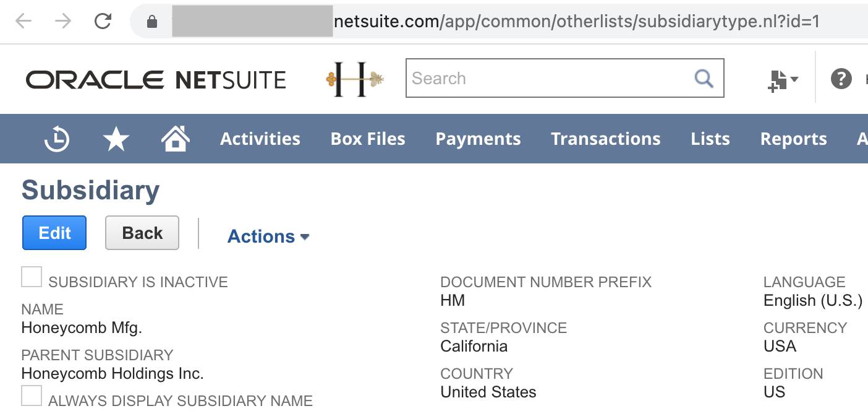Click the Edit button
This screenshot has width=868, height=411.
pyautogui.click(x=54, y=233)
